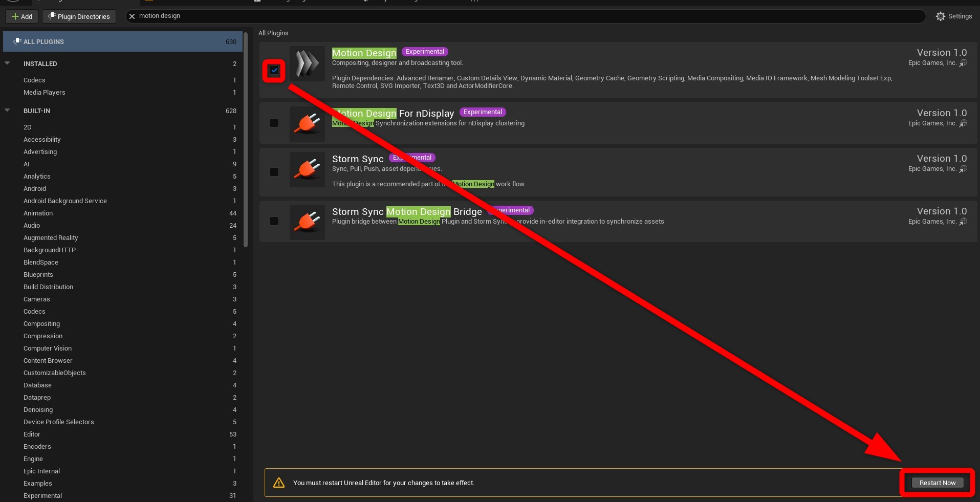Image resolution: width=980 pixels, height=502 pixels.
Task: Click the category list scrollbar
Action: (246, 139)
